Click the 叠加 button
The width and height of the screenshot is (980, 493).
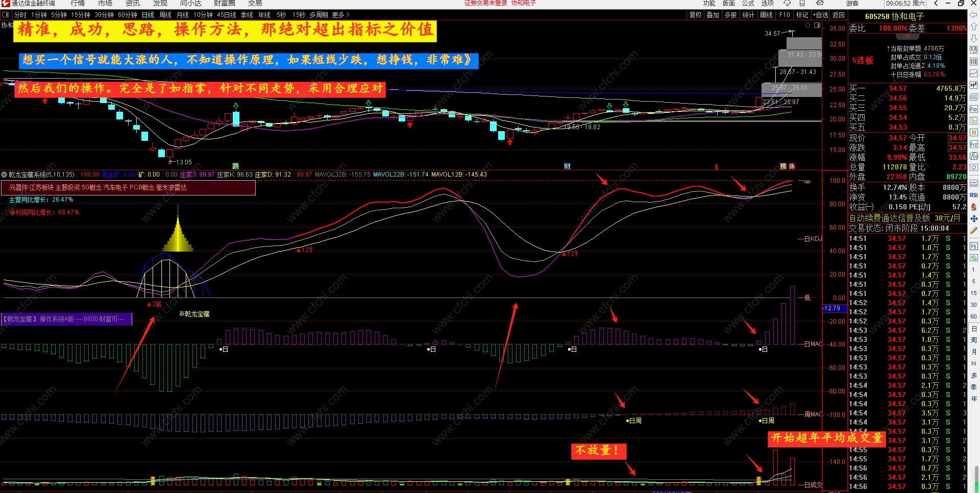click(x=713, y=15)
